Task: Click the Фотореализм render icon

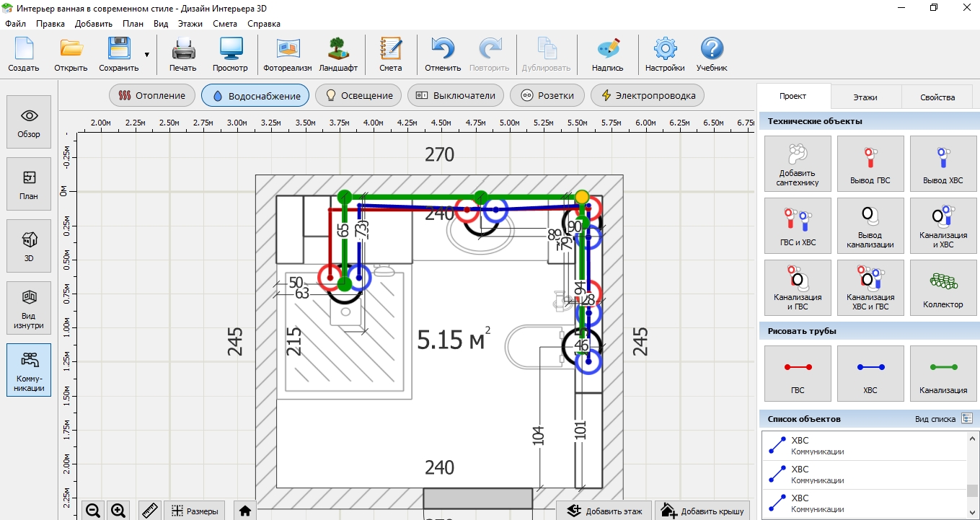Action: (287, 55)
